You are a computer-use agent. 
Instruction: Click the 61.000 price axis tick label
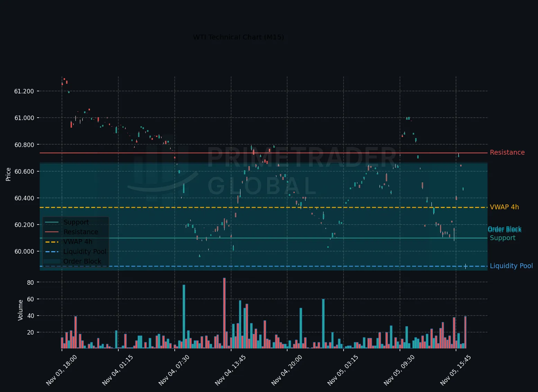click(x=24, y=118)
